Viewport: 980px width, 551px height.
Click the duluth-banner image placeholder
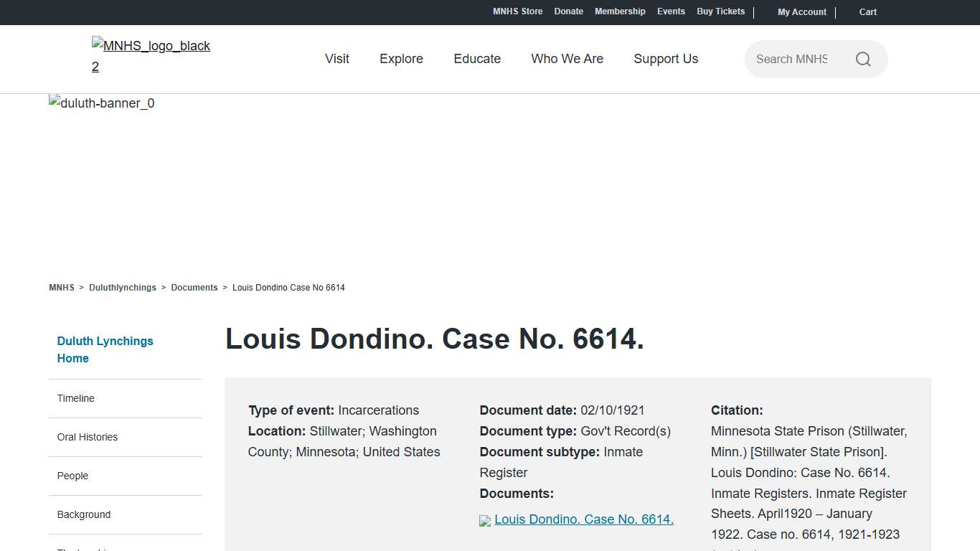pos(100,103)
